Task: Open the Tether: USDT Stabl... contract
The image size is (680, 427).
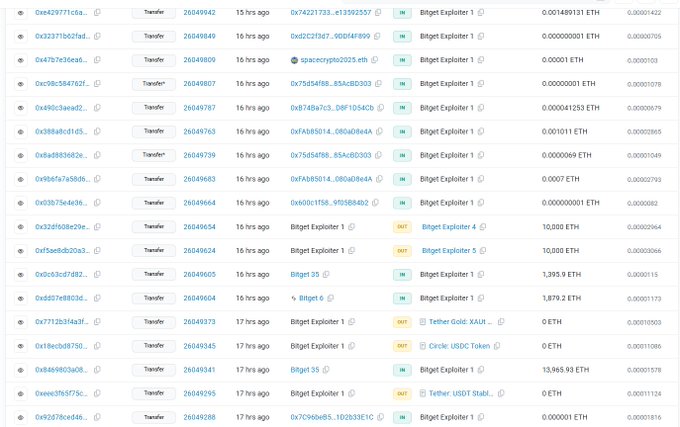Action: [x=461, y=393]
